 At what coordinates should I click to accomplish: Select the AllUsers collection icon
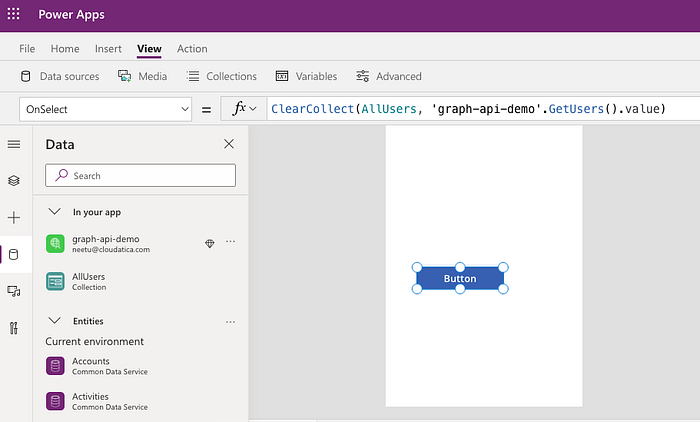tap(55, 281)
